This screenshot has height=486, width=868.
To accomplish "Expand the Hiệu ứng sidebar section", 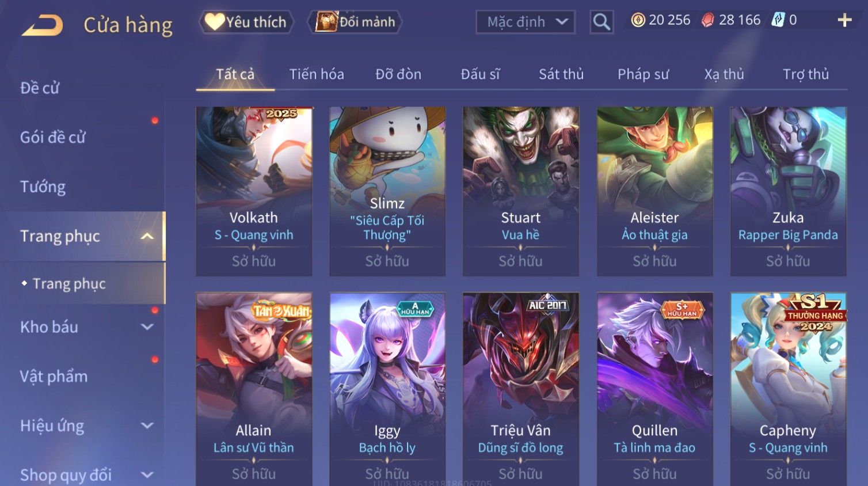I will coord(147,426).
